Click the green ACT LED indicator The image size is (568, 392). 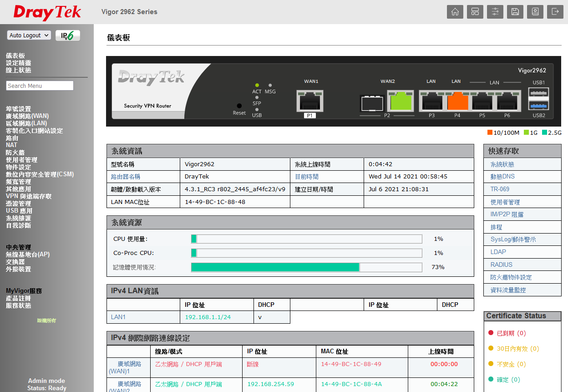pos(257,85)
